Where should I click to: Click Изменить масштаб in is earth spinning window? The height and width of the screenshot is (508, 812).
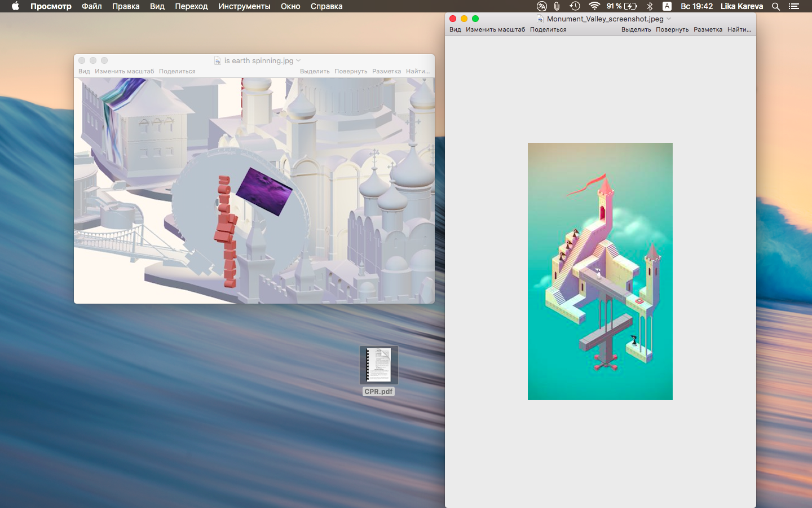[x=124, y=71]
